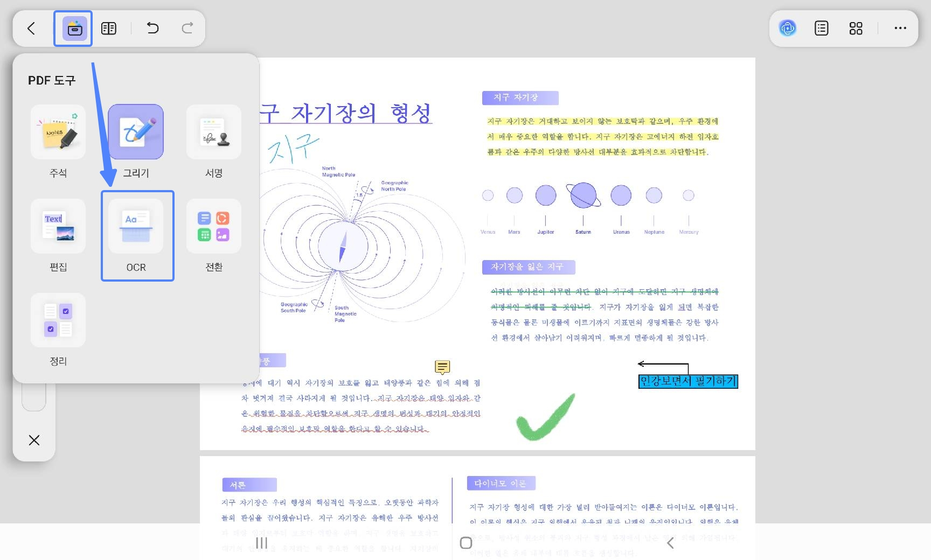Click the 지구 자기장 section heading

[520, 97]
